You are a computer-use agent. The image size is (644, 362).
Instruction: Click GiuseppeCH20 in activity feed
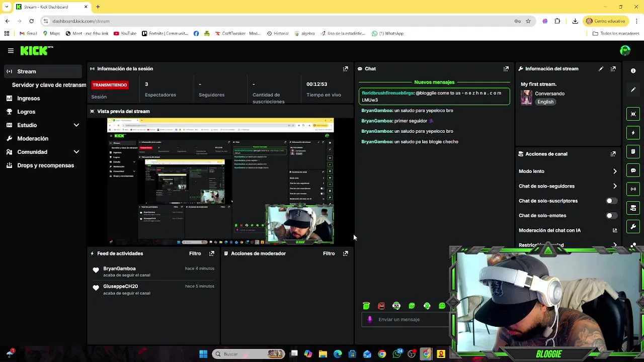click(120, 286)
